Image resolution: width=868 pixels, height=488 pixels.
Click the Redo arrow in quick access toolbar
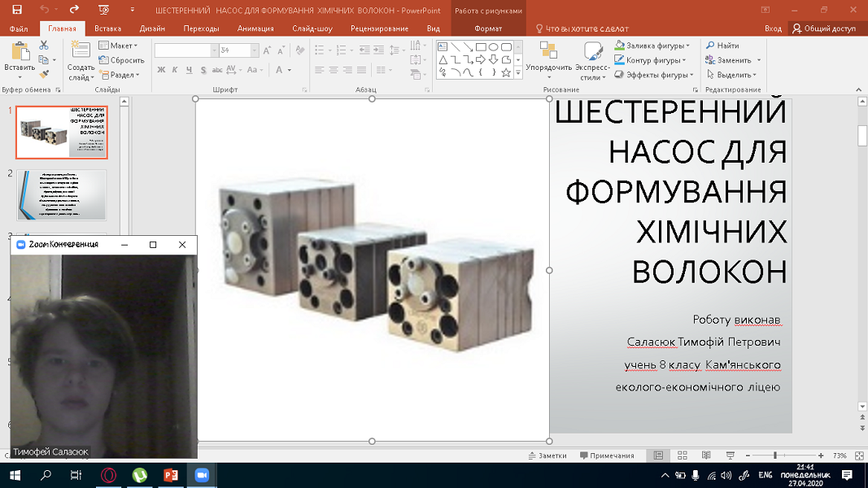coord(74,10)
